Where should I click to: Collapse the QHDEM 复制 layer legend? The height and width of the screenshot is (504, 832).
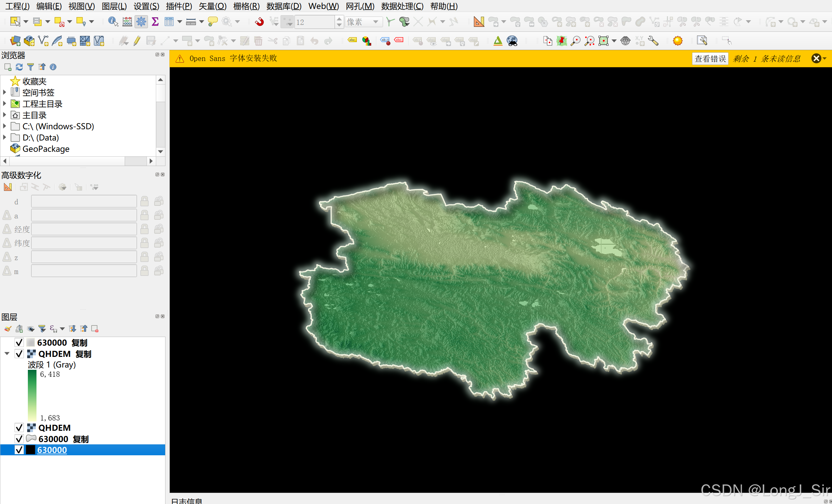(x=7, y=354)
